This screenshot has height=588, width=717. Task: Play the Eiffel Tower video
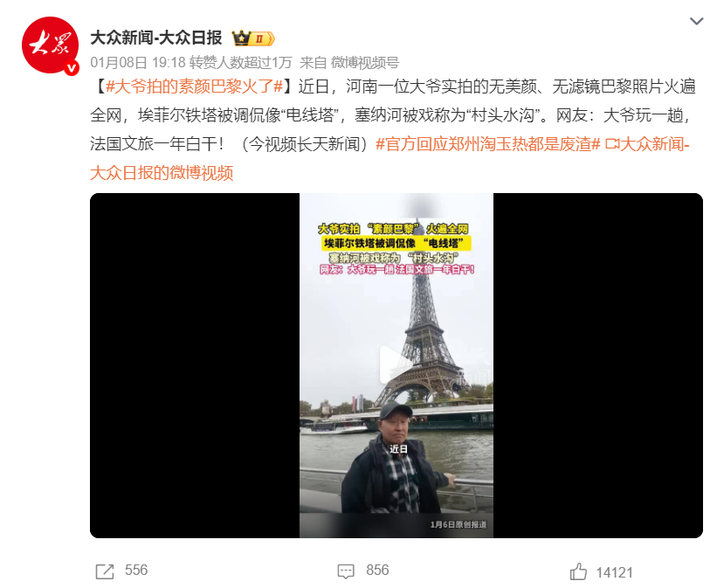tap(396, 365)
